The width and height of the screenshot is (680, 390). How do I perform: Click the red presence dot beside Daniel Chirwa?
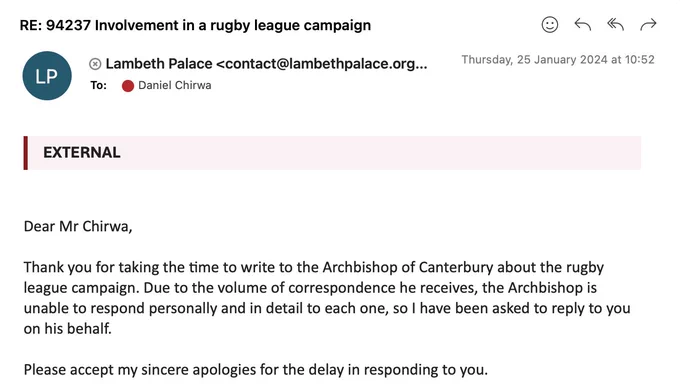point(128,86)
